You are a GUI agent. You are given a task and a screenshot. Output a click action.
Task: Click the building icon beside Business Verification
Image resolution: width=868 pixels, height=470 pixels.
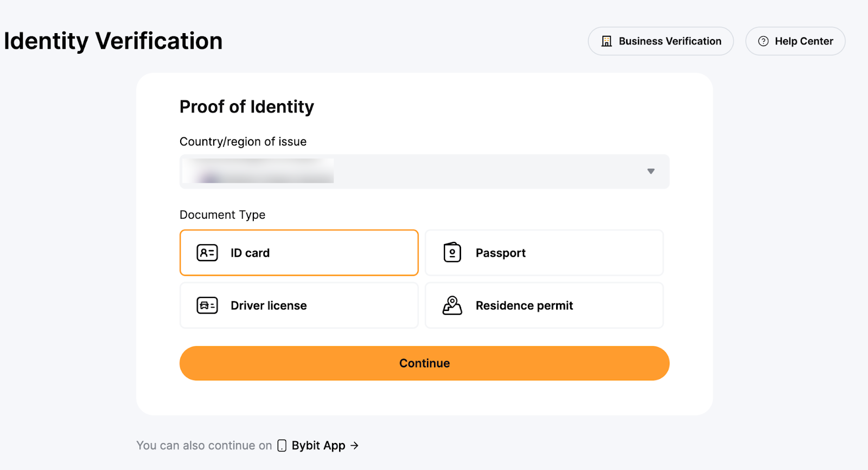(607, 41)
